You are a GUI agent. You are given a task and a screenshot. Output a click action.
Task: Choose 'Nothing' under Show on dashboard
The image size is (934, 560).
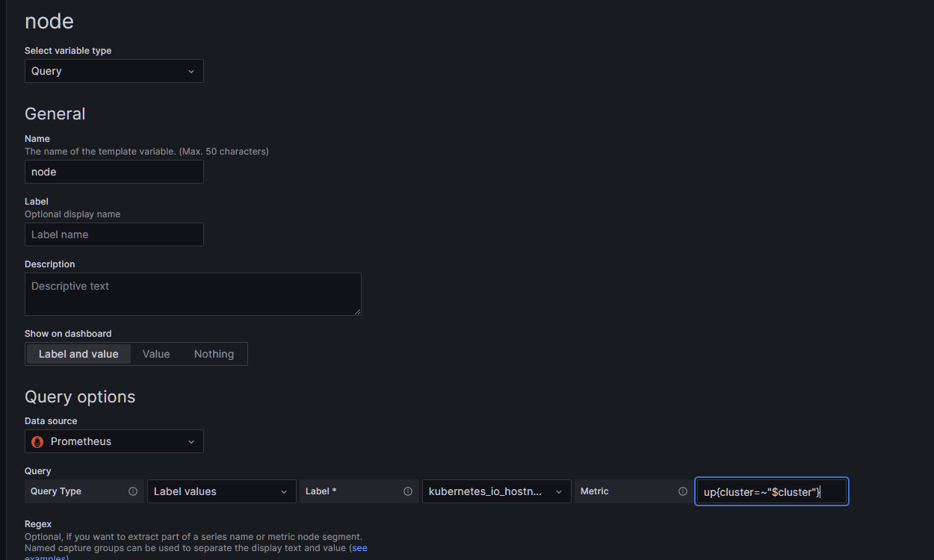coord(214,354)
